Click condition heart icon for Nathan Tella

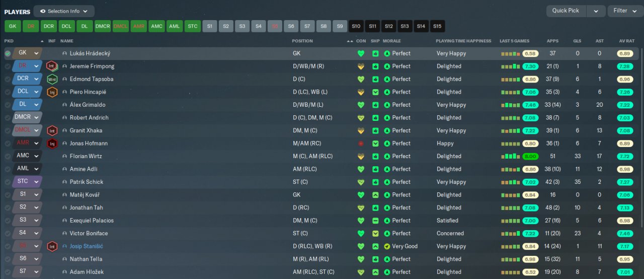click(x=361, y=259)
